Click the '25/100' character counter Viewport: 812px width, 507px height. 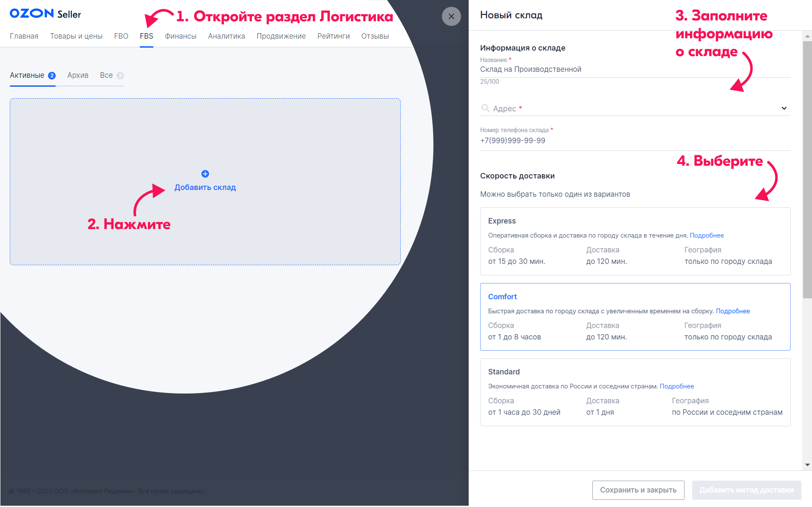(489, 82)
